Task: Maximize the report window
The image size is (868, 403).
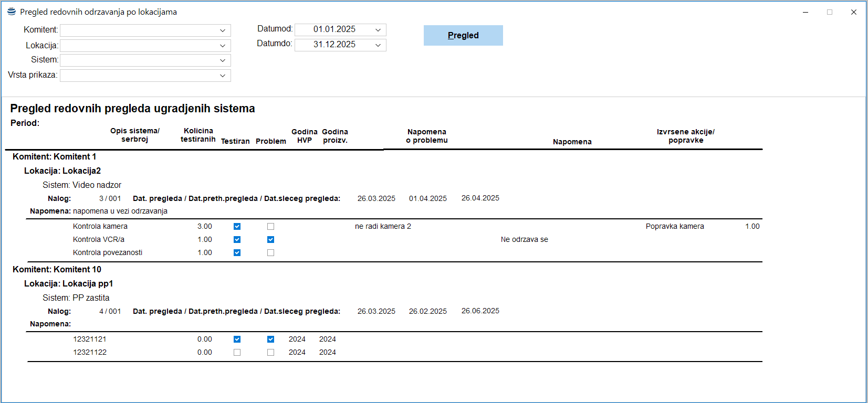Action: tap(830, 12)
